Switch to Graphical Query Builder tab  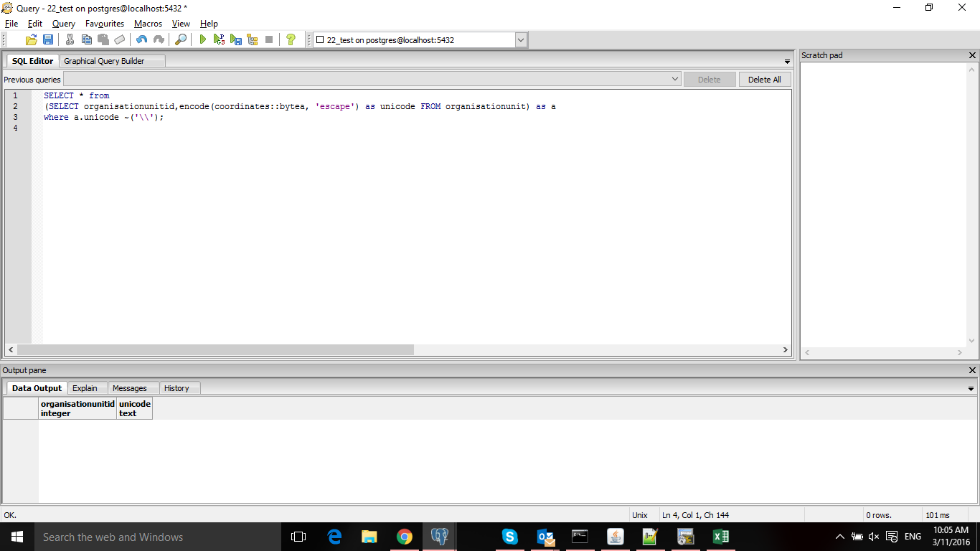(x=104, y=61)
